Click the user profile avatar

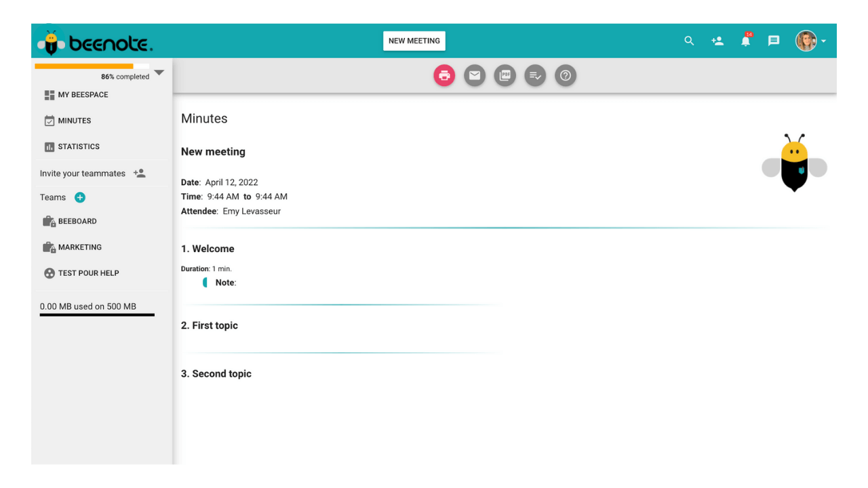pyautogui.click(x=806, y=41)
